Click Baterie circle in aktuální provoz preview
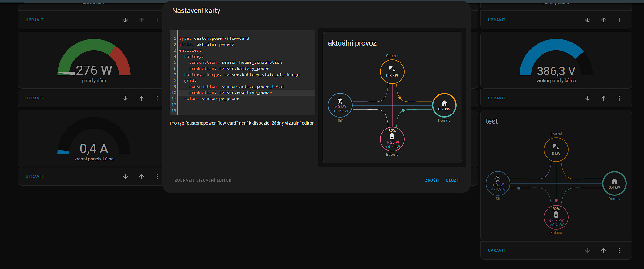 coord(392,139)
